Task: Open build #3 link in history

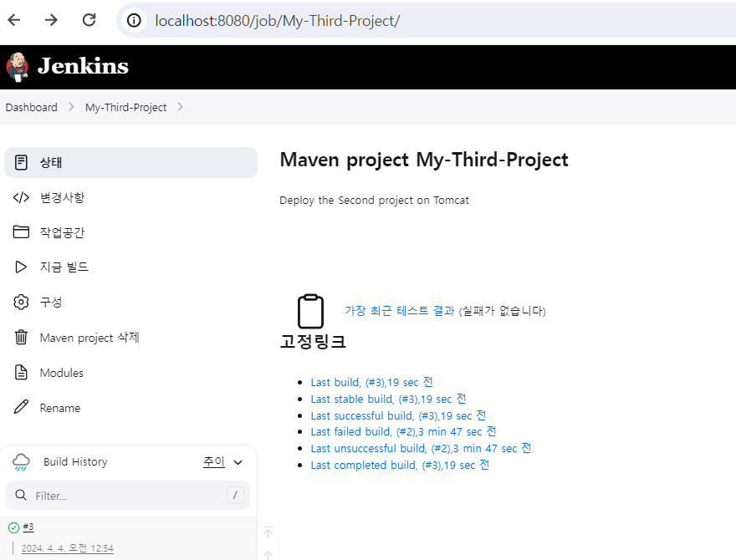Action: click(x=28, y=527)
